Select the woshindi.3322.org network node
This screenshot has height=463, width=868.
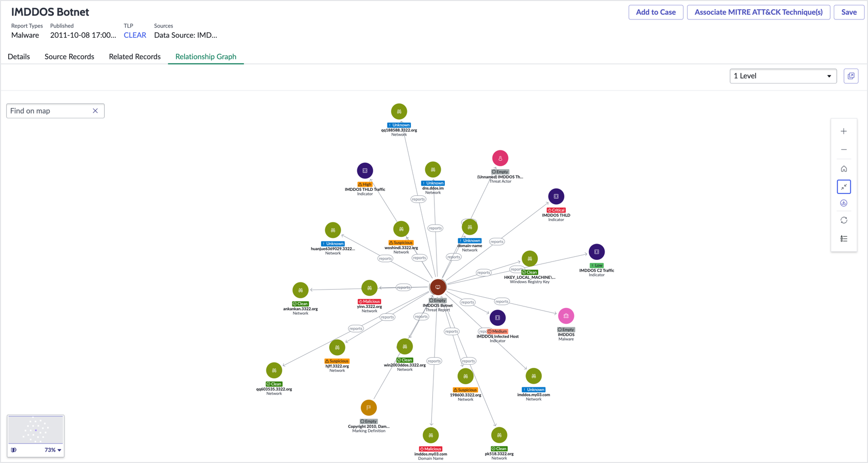[x=401, y=229]
